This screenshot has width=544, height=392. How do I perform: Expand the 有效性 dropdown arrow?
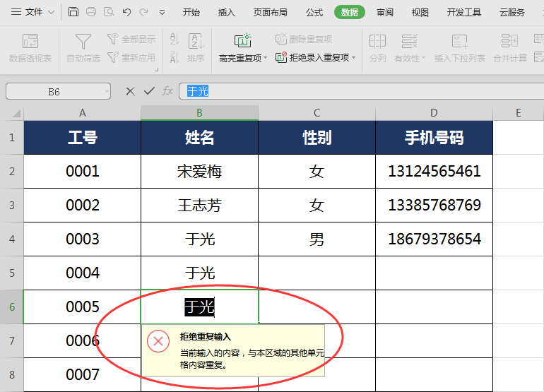(x=424, y=58)
